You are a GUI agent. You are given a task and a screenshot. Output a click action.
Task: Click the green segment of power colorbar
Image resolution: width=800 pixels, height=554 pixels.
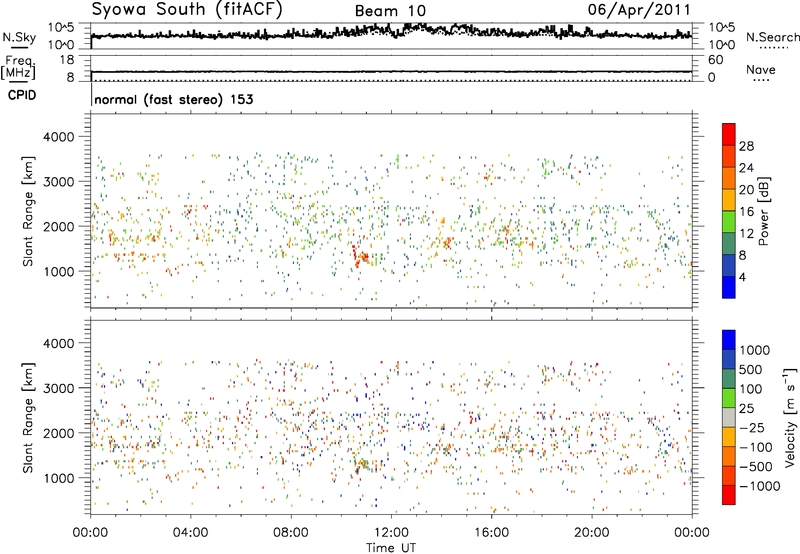pos(729,222)
